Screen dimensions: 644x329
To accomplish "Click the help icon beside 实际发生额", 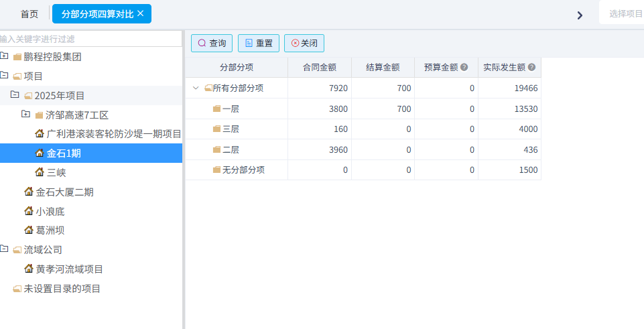I will coord(531,67).
